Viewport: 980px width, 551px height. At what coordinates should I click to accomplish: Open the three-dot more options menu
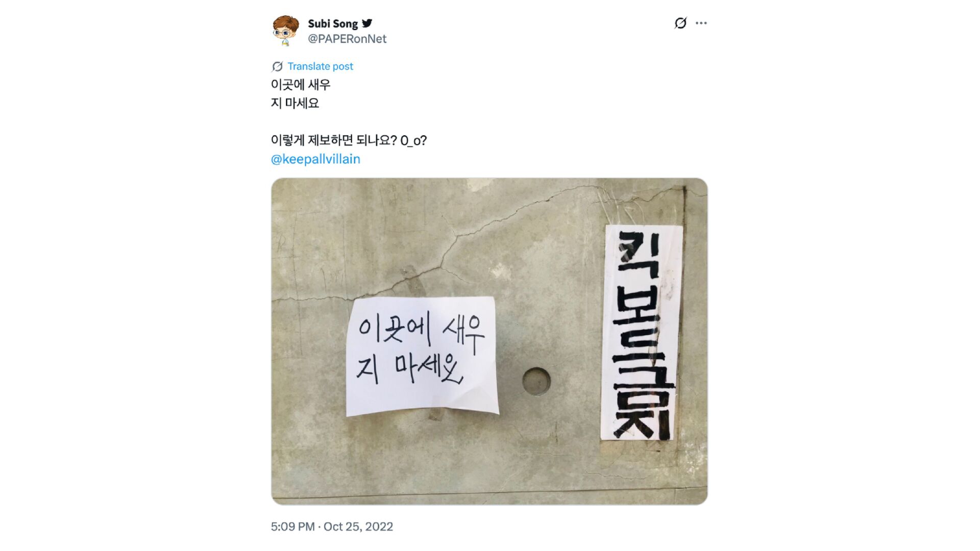[701, 23]
